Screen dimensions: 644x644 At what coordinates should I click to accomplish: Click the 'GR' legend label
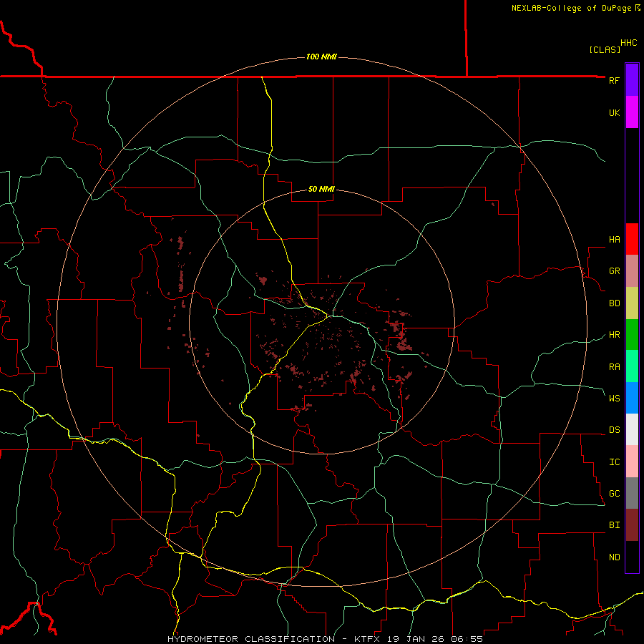click(x=614, y=271)
